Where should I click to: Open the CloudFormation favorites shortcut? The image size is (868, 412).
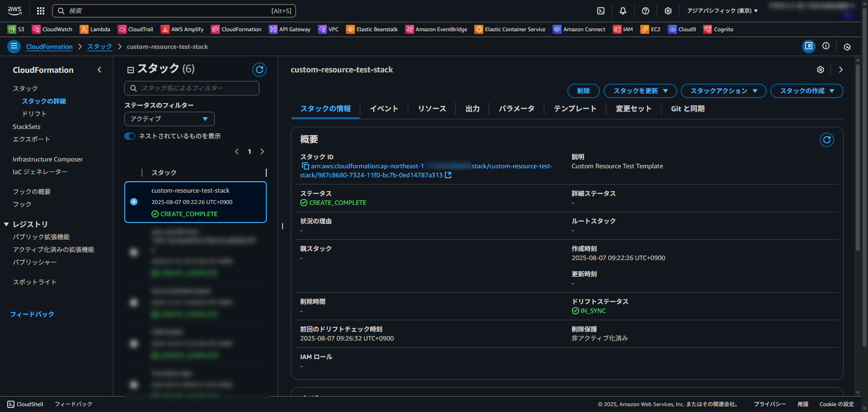coord(236,29)
